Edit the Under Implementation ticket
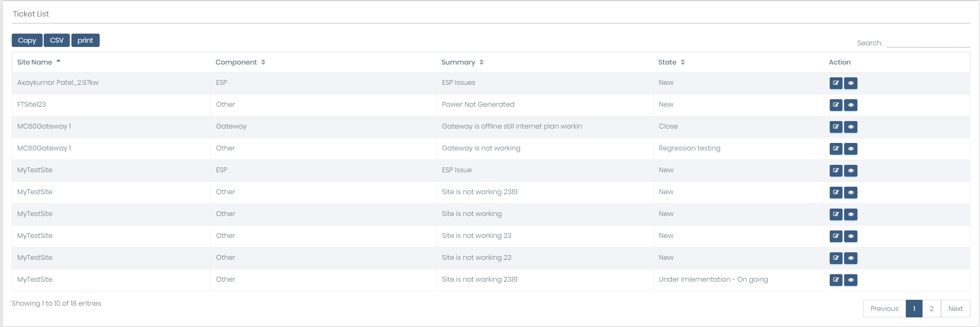This screenshot has height=327, width=980. coord(836,280)
